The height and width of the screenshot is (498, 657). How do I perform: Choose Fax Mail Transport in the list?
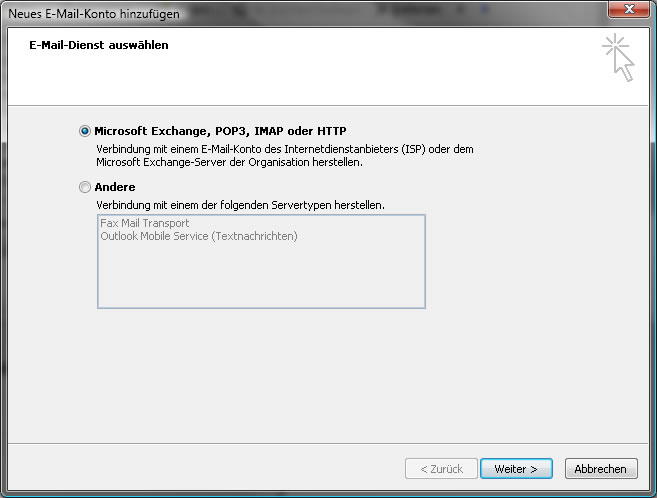click(x=145, y=223)
